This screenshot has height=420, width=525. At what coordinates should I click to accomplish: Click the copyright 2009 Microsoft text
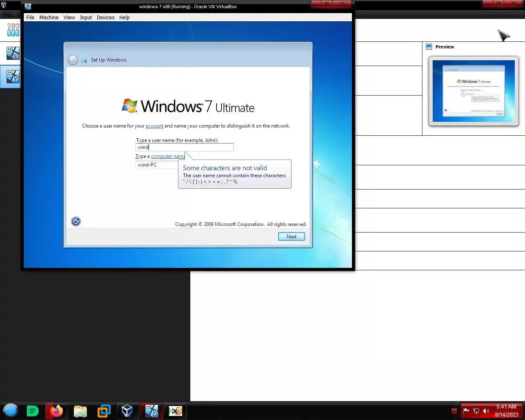tap(241, 224)
